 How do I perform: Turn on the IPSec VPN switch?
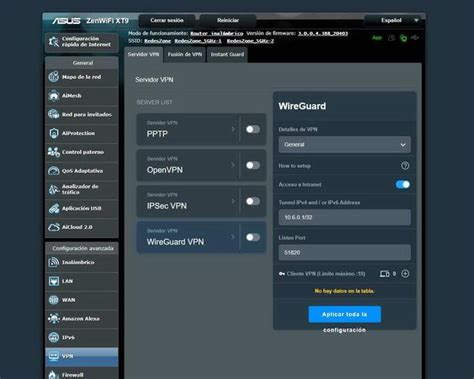(x=253, y=201)
